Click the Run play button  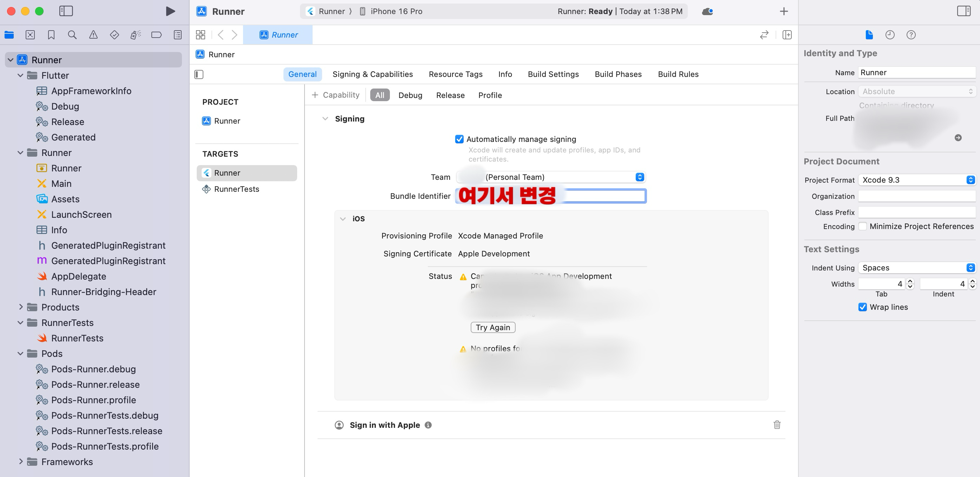[170, 11]
